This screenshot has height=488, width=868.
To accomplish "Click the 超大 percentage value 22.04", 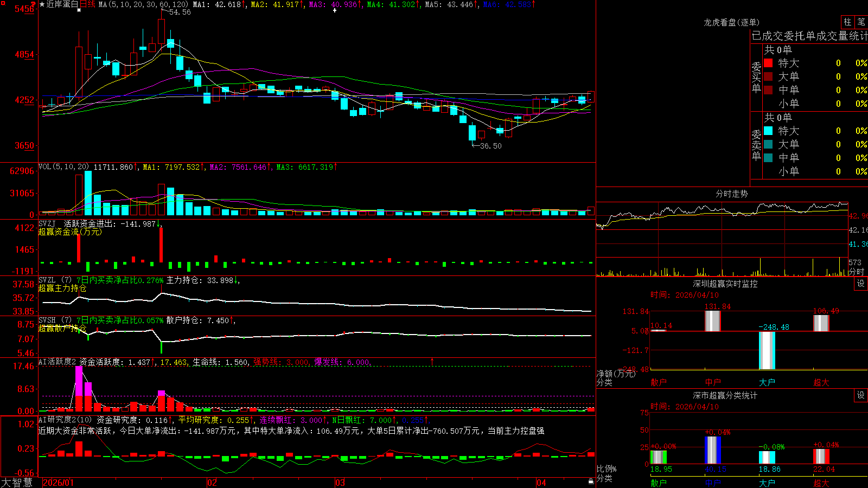I will [x=824, y=469].
